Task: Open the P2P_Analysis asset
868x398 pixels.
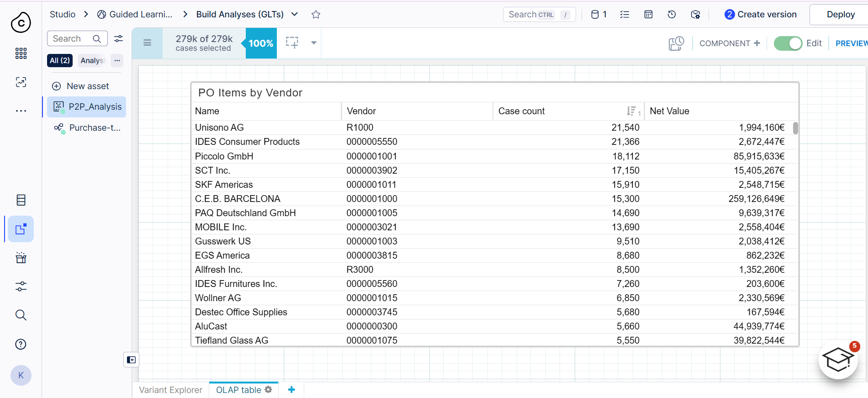Action: coord(86,107)
